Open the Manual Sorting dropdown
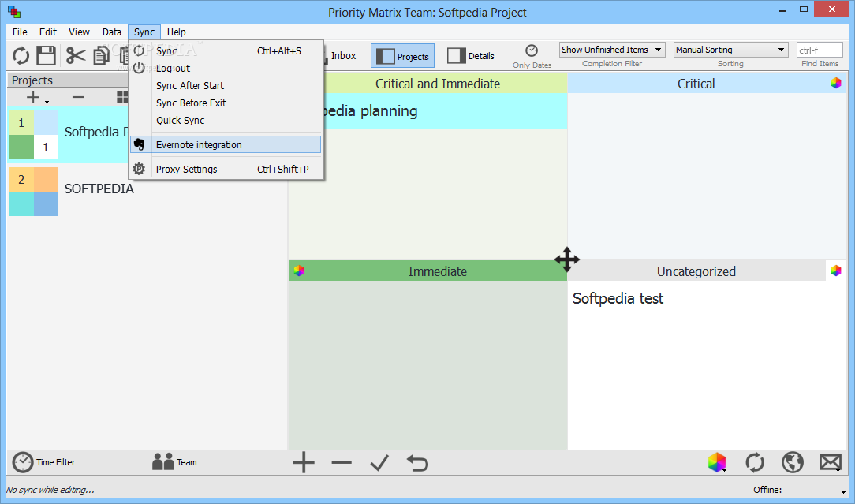Image resolution: width=855 pixels, height=504 pixels. coord(730,50)
